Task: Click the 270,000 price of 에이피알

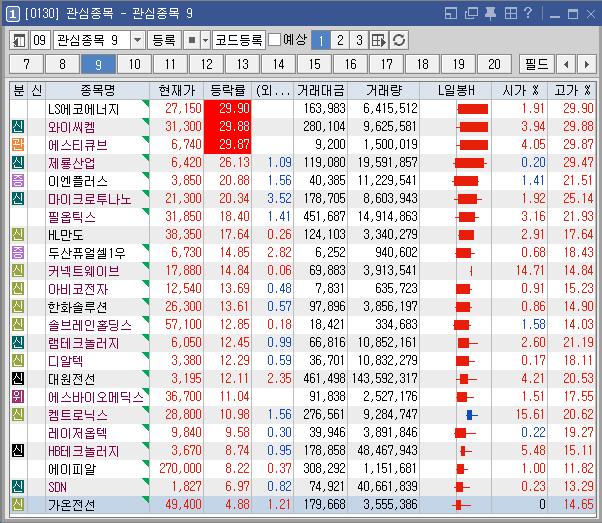Action: click(180, 468)
